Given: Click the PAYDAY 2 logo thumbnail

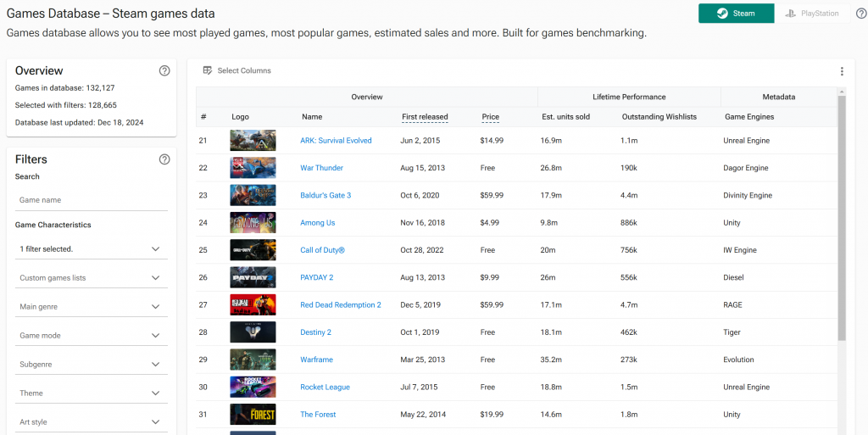Looking at the screenshot, I should point(253,277).
